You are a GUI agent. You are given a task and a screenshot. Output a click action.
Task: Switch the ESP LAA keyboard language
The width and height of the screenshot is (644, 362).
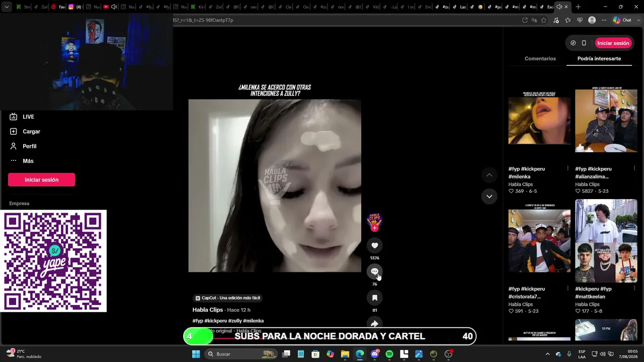point(582,354)
